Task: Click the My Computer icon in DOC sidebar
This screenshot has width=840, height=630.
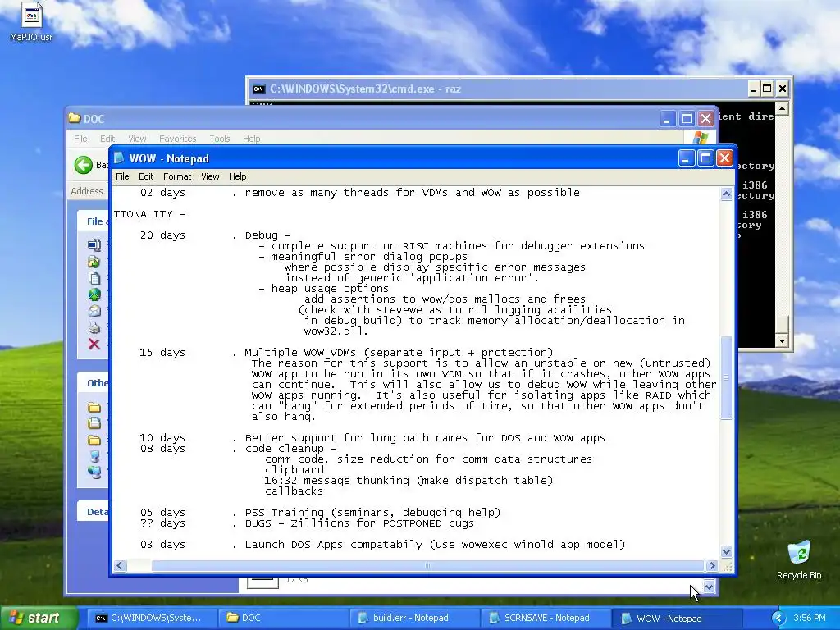Action: [94, 456]
